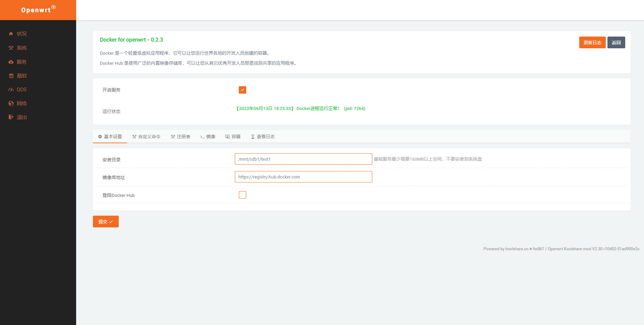644x325 pixels.
Task: Click the container icon on 容器 tab
Action: pos(227,137)
